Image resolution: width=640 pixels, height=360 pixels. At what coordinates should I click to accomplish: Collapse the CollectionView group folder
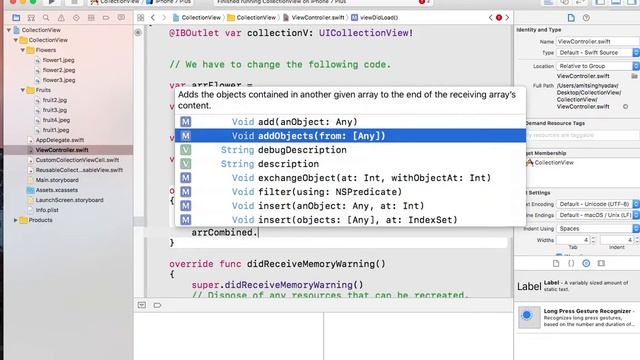click(16, 40)
